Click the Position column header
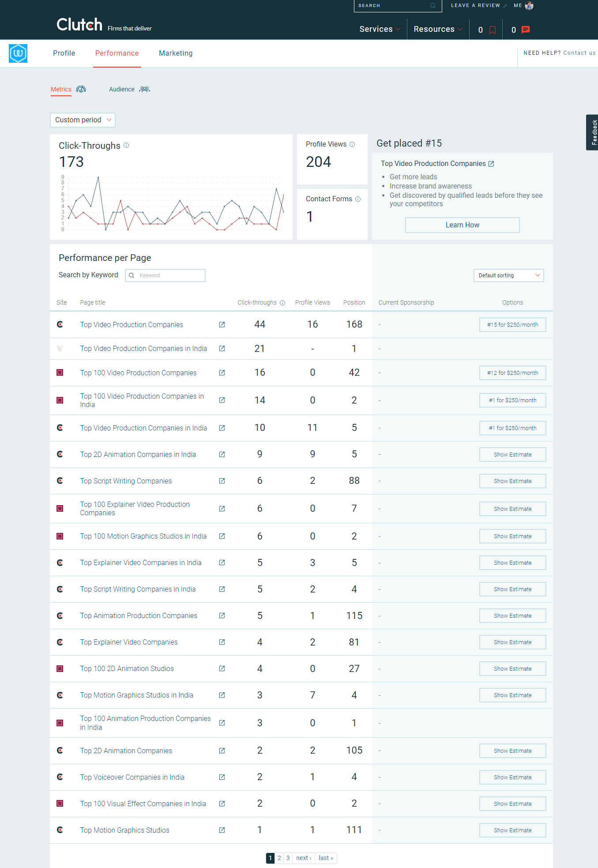This screenshot has height=868, width=598. click(354, 303)
